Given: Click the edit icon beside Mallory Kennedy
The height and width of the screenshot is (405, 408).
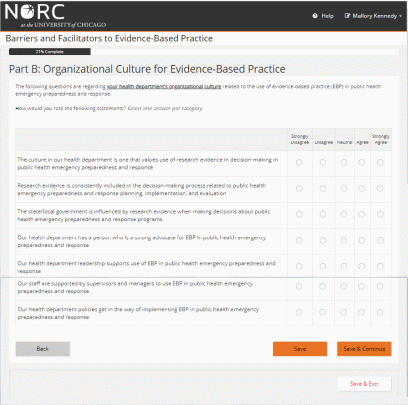Looking at the screenshot, I should [x=347, y=16].
